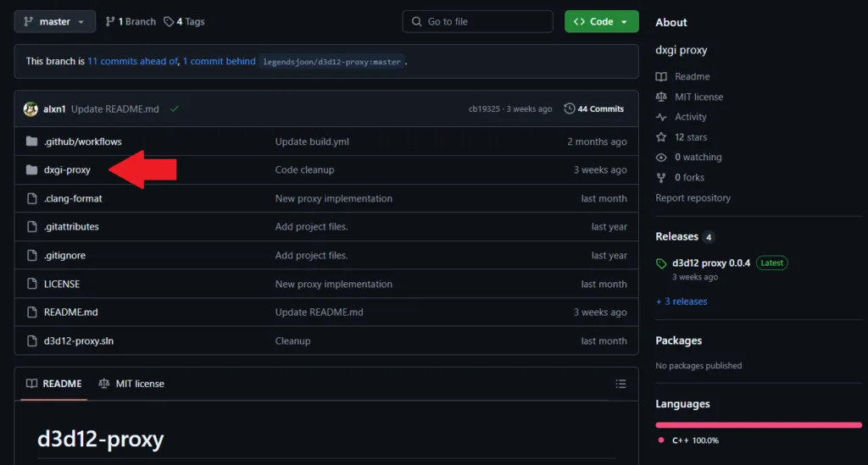The height and width of the screenshot is (465, 868).
Task: Switch to the MIT license tab
Action: click(x=131, y=384)
